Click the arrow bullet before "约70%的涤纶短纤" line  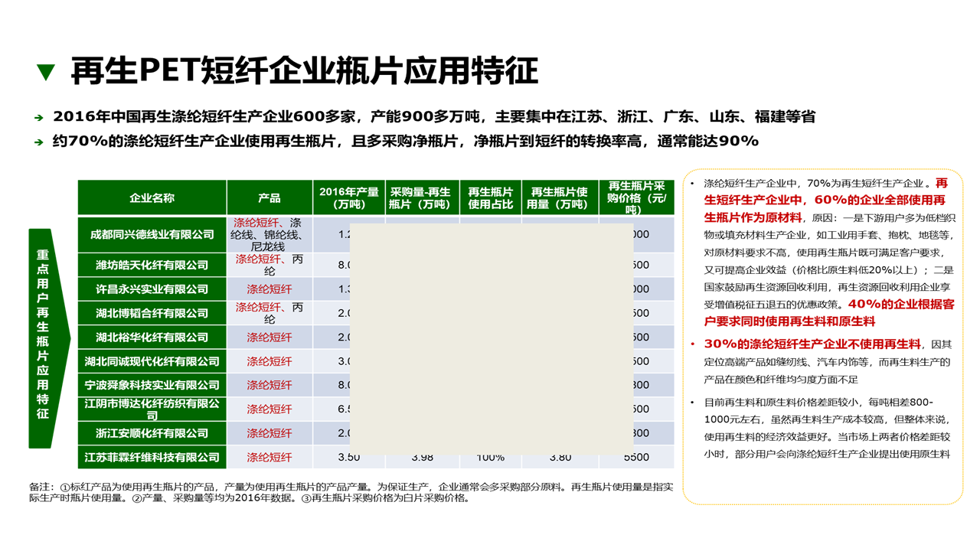(x=39, y=142)
